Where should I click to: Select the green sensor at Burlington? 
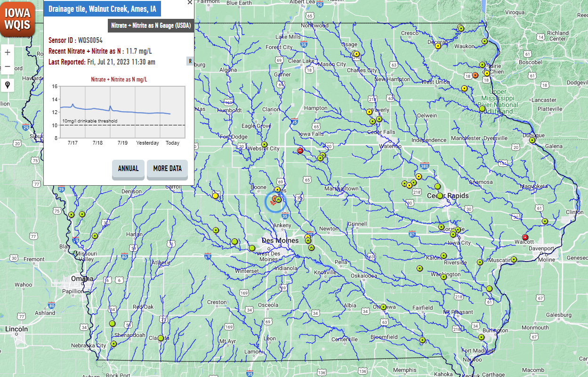tap(481, 337)
